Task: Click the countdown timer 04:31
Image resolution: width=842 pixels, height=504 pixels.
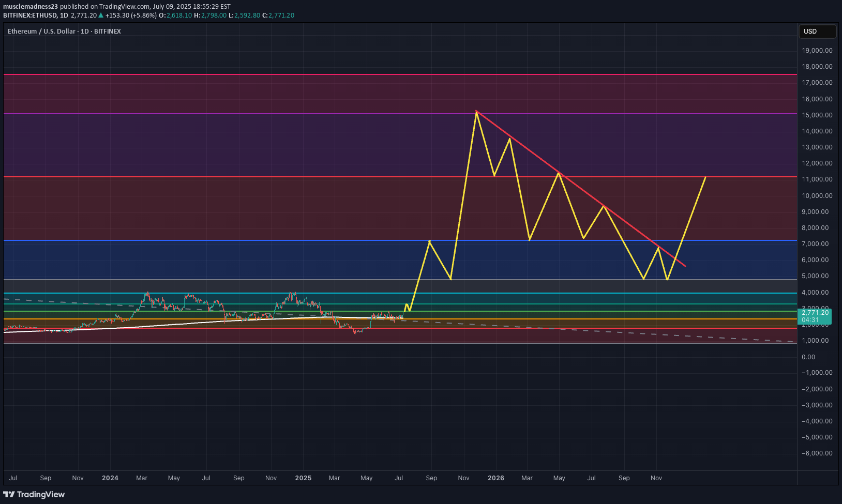Action: tap(810, 320)
